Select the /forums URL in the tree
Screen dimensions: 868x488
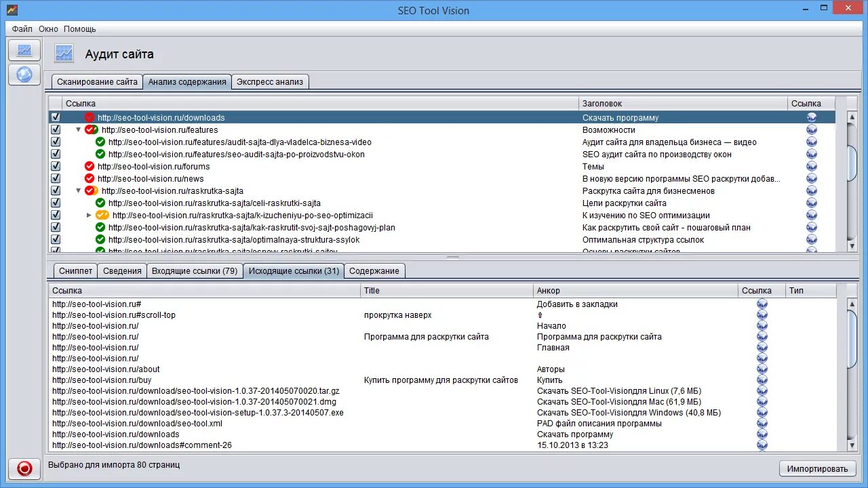154,166
